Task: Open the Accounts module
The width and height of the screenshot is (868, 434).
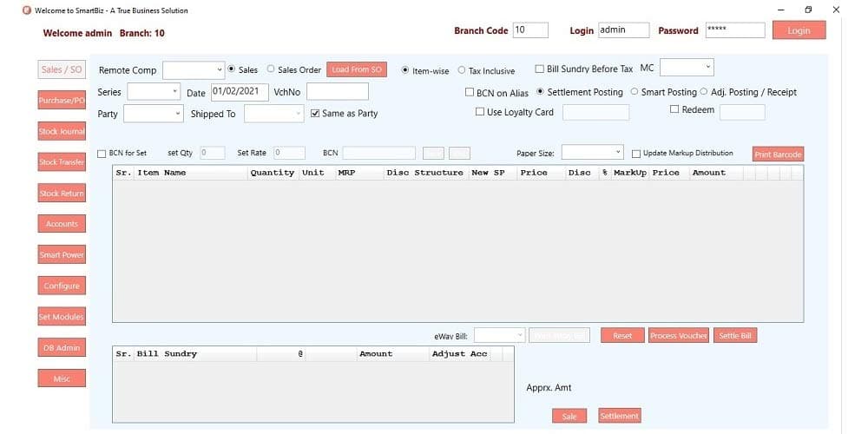Action: [x=62, y=224]
